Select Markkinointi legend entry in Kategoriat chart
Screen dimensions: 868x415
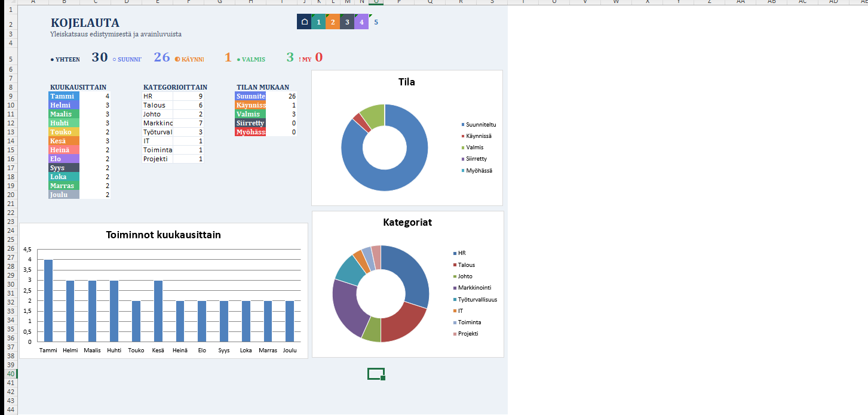pos(474,288)
